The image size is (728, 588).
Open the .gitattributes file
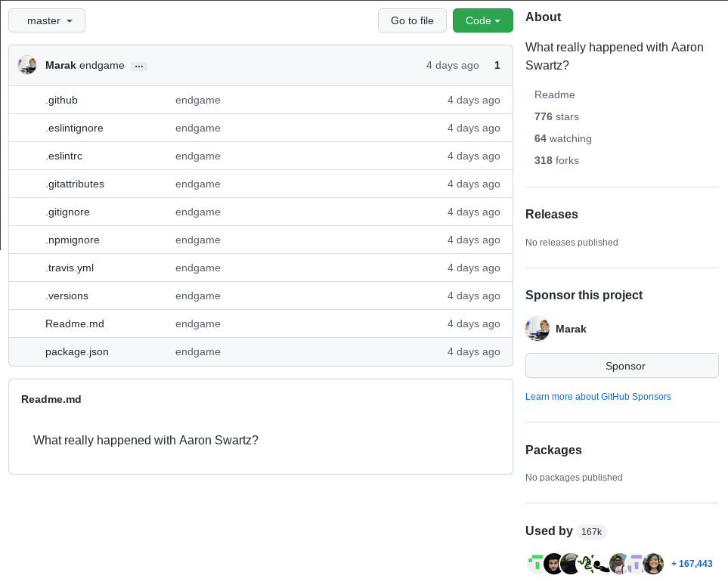click(75, 184)
